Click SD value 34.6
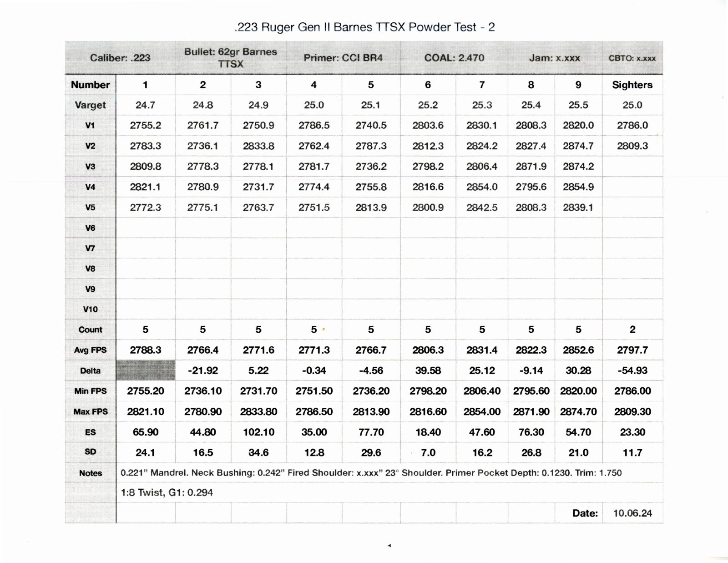 pyautogui.click(x=258, y=453)
